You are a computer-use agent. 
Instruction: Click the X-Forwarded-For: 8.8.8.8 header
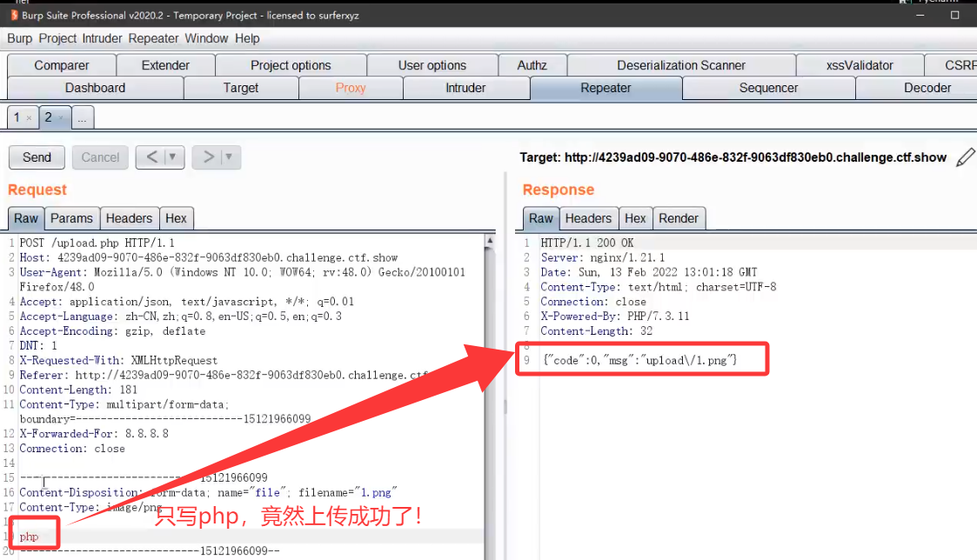pyautogui.click(x=94, y=434)
